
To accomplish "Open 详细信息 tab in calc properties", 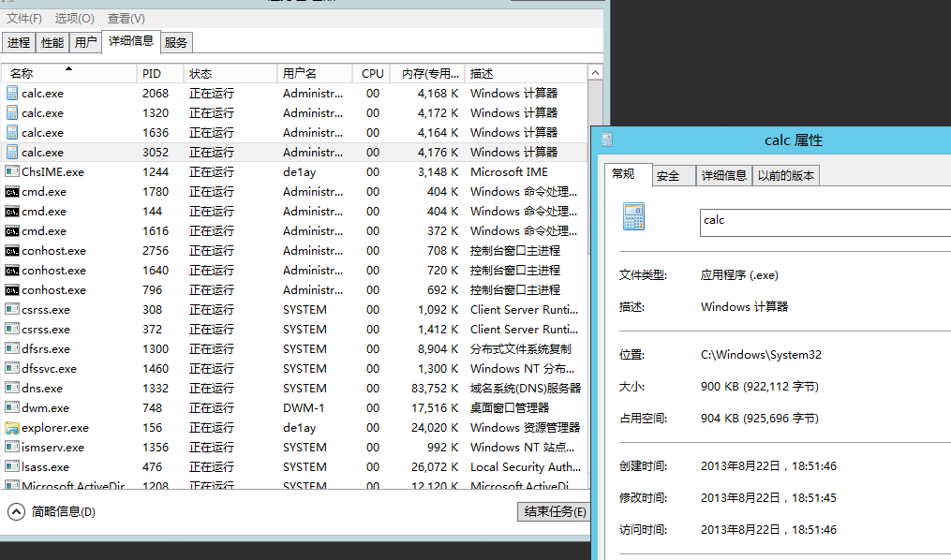I will 723,176.
